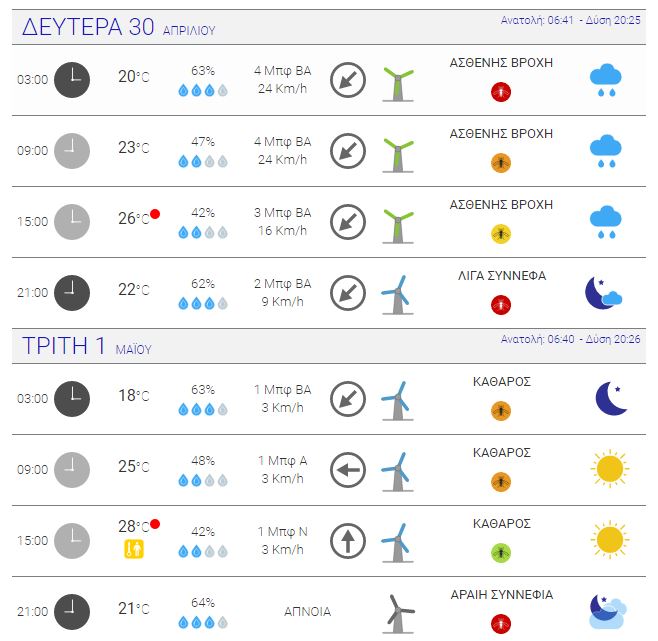This screenshot has height=641, width=658.
Task: Click the crescent moon icon at Tuesday 03:00
Action: [611, 398]
